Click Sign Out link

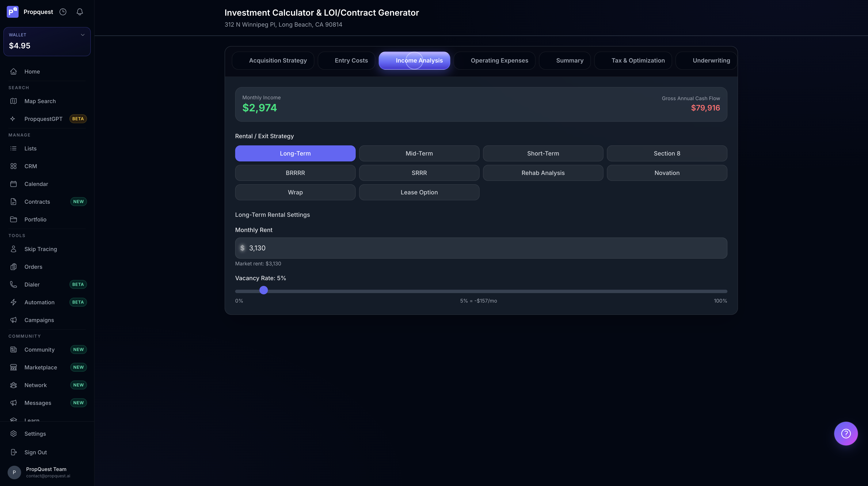click(x=47, y=452)
